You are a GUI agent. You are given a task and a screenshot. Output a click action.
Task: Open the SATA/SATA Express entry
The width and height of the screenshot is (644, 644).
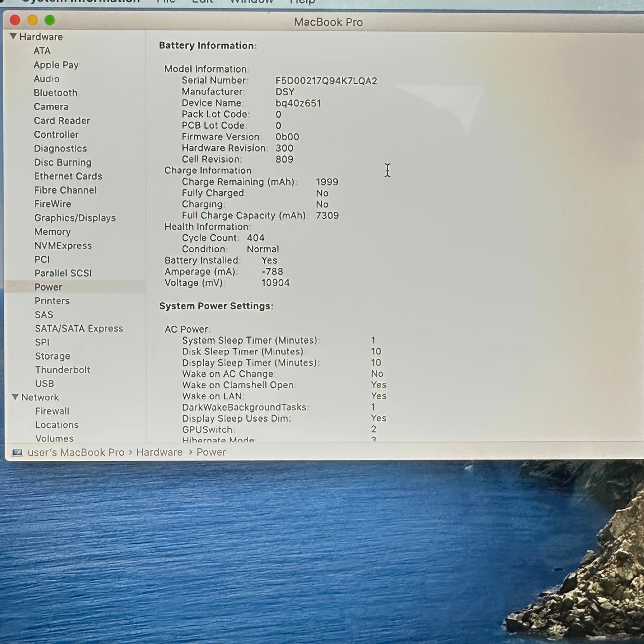coord(79,328)
